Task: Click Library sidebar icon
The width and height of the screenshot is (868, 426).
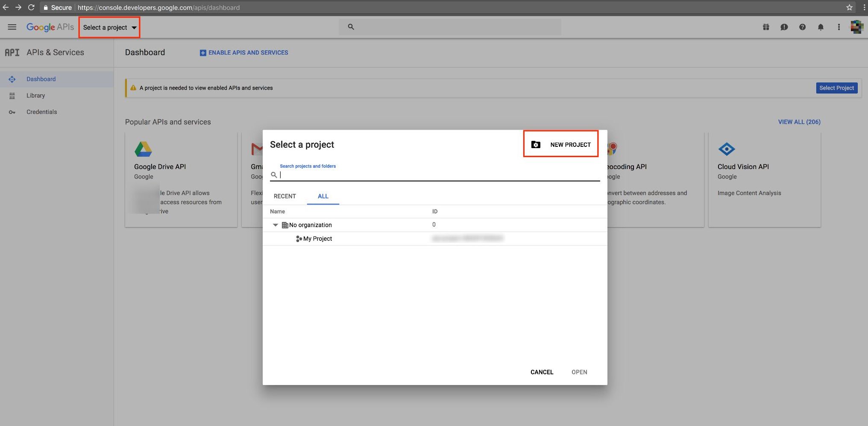Action: pos(12,96)
